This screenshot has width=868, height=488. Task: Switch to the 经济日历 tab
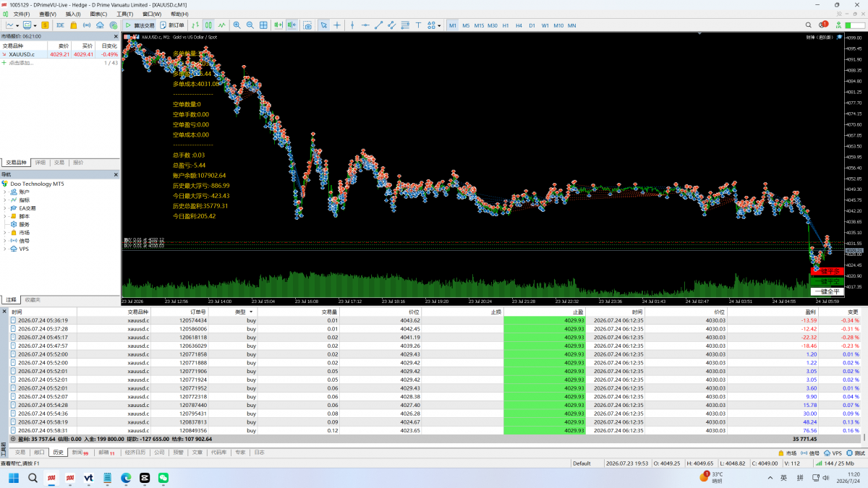(135, 453)
